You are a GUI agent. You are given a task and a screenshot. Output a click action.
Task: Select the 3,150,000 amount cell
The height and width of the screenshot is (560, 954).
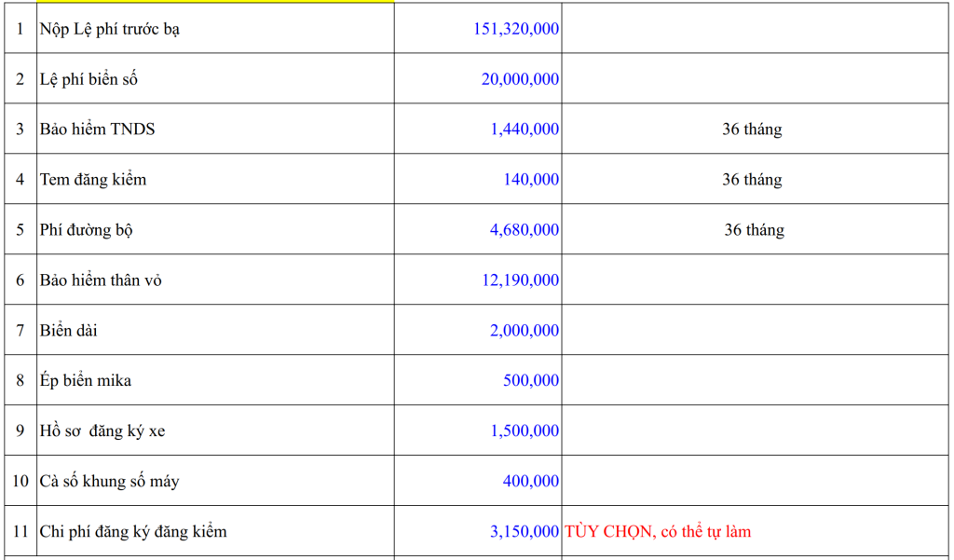pos(525,532)
